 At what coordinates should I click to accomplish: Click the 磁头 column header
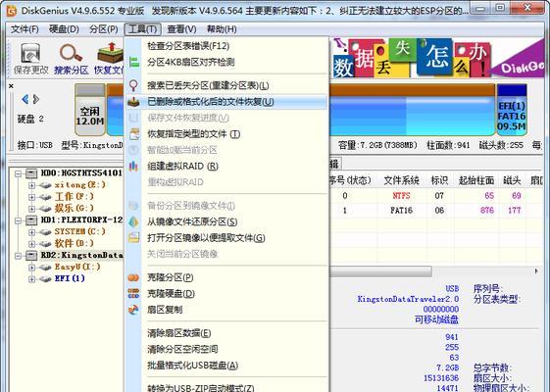(512, 180)
